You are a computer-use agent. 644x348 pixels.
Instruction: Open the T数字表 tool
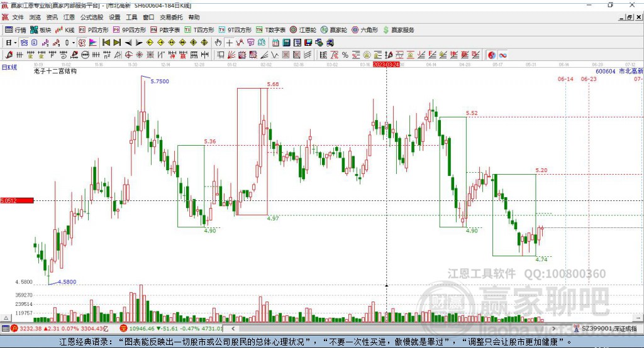tap(270, 30)
